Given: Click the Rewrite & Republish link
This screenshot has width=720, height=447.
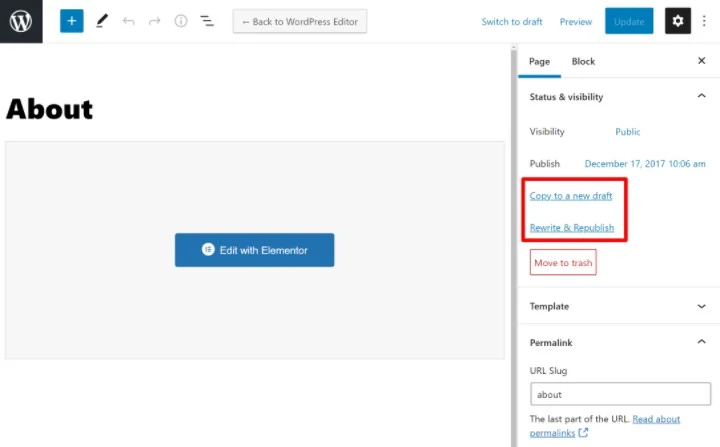Looking at the screenshot, I should click(x=572, y=228).
